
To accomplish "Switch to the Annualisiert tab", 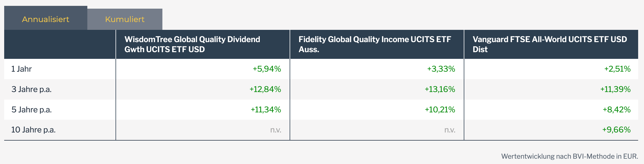I will (x=45, y=19).
